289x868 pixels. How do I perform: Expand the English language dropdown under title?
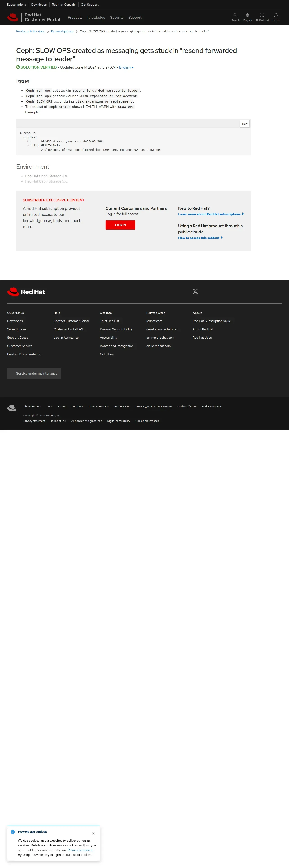[x=126, y=67]
